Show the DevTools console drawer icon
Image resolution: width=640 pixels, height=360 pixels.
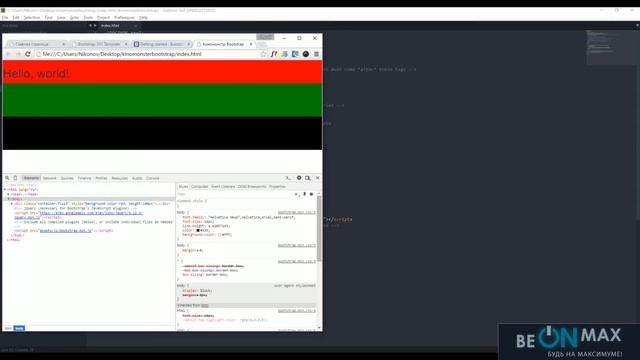click(x=289, y=178)
